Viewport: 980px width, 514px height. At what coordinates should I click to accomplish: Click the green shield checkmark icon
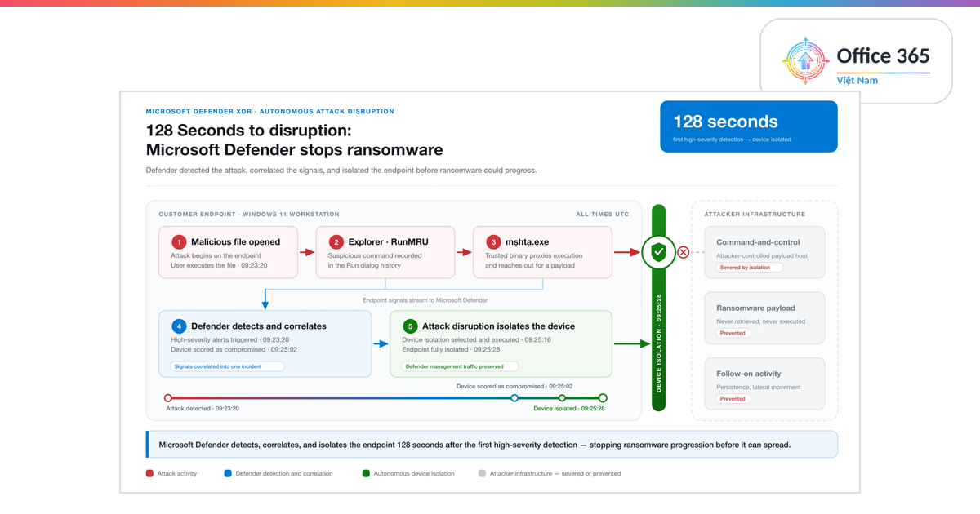(x=659, y=253)
